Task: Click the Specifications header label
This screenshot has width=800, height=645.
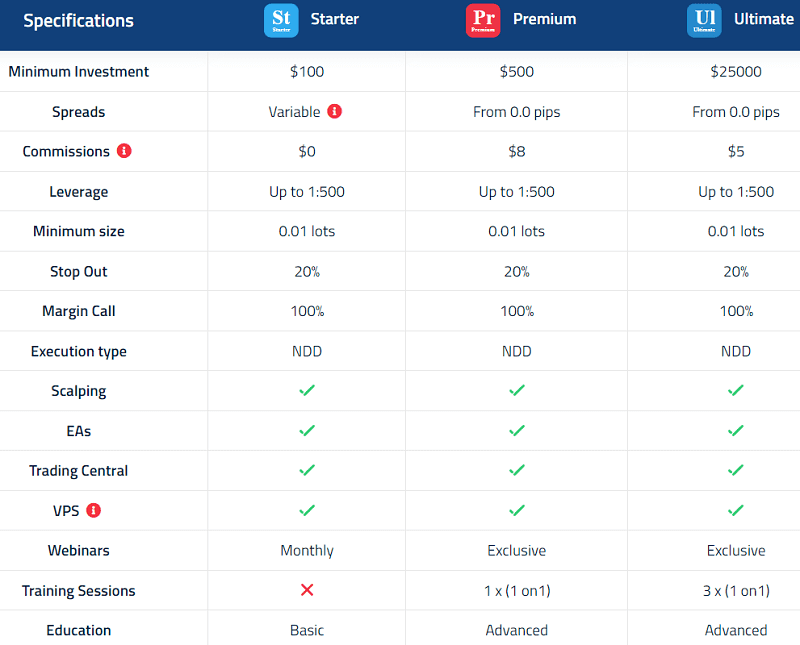Action: 79,21
